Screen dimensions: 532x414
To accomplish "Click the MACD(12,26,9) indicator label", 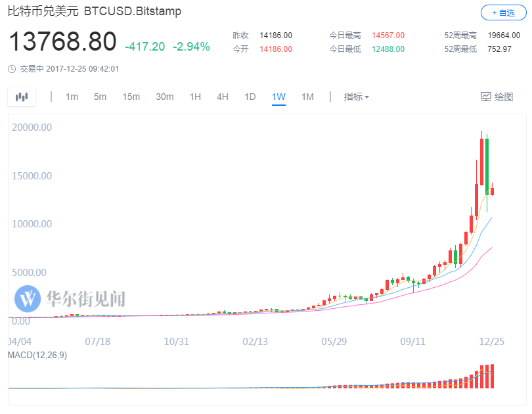I will coord(37,356).
